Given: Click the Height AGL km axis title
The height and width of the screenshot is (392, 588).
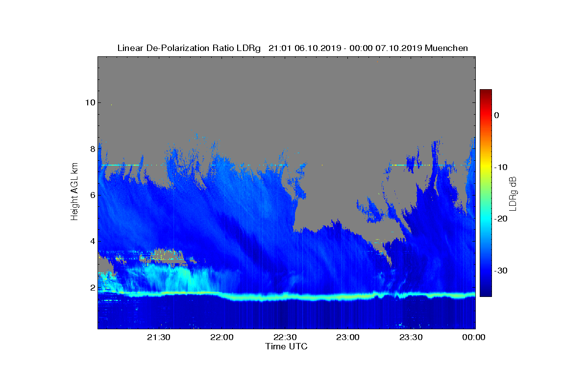Looking at the screenshot, I should click(x=74, y=192).
